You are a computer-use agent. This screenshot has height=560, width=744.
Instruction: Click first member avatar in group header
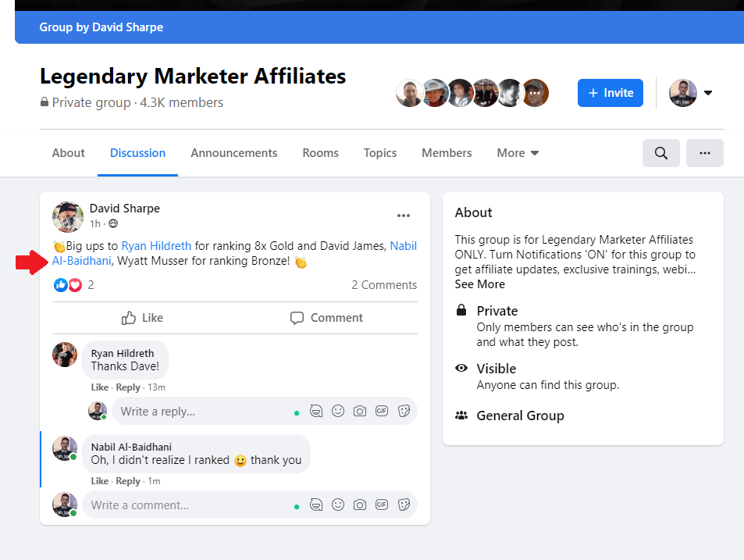pos(409,93)
